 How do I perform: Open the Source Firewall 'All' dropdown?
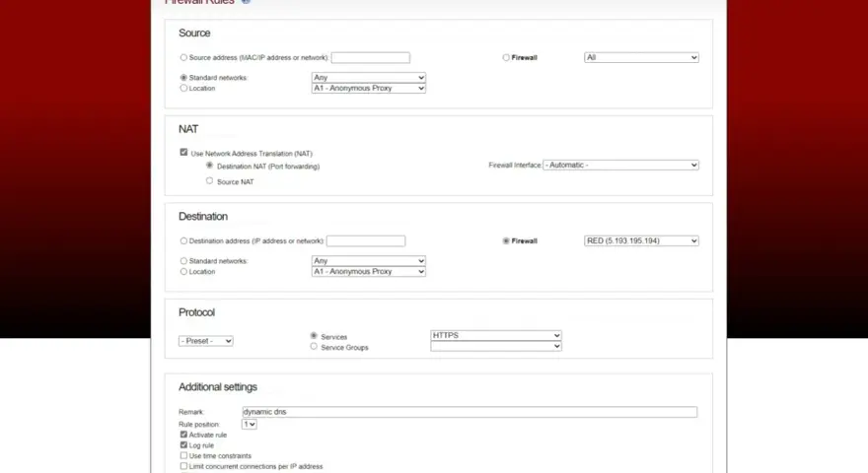pyautogui.click(x=641, y=57)
